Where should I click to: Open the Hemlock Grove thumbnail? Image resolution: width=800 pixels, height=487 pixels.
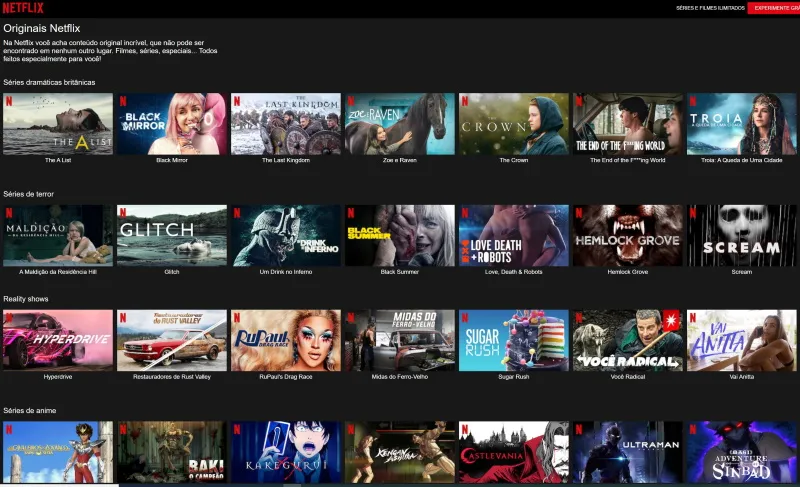[628, 236]
